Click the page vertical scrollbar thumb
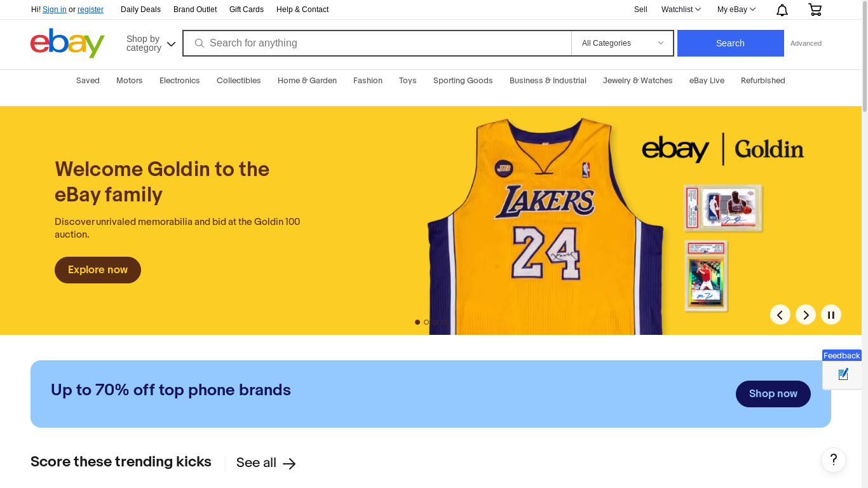 point(865,57)
